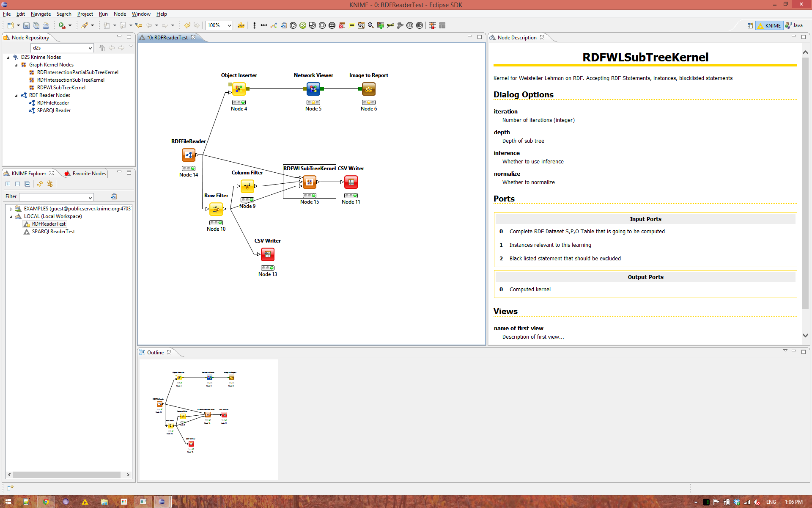This screenshot has height=508, width=812.
Task: Click the RDFWLSubTreeKernel node icon
Action: coord(309,182)
